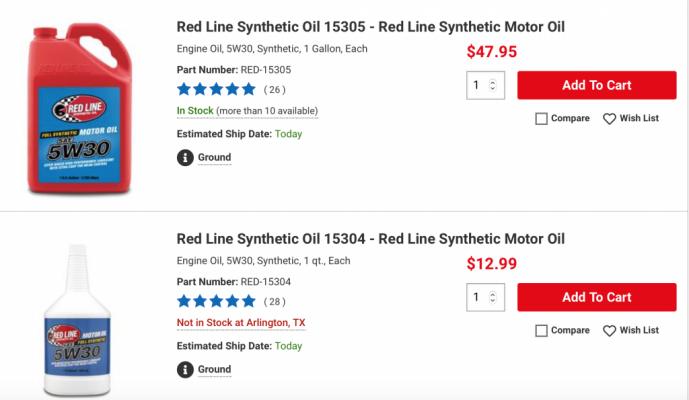Screen dimensions: 689x400
Task: Add Red Line 15305 gallon to cart
Action: 597,85
